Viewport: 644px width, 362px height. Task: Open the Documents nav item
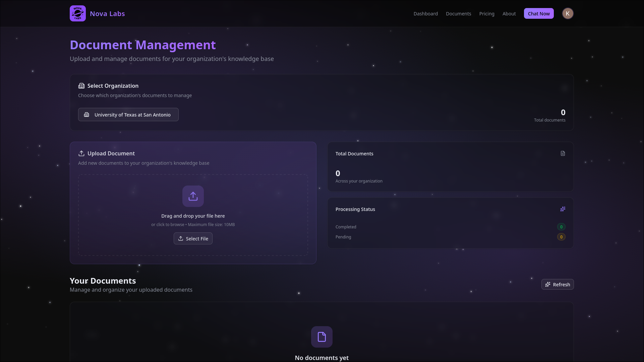[458, 14]
